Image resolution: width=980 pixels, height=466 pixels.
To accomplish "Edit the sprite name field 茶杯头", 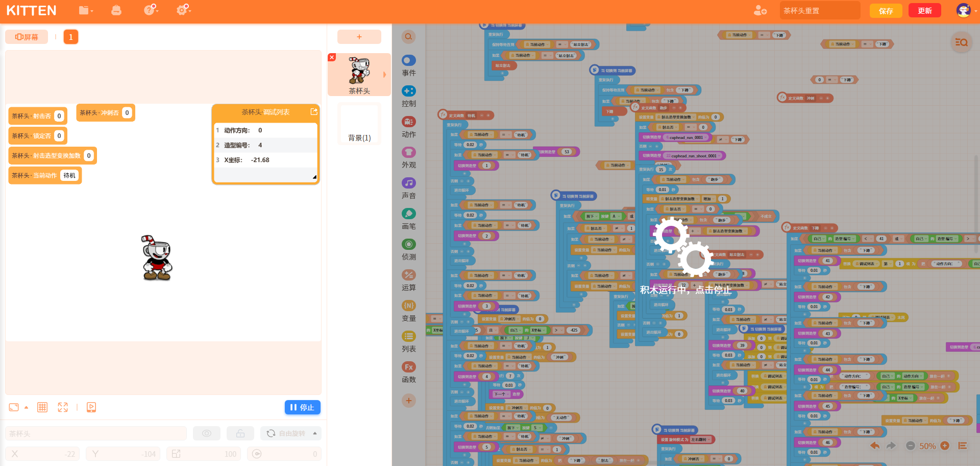I will point(96,433).
